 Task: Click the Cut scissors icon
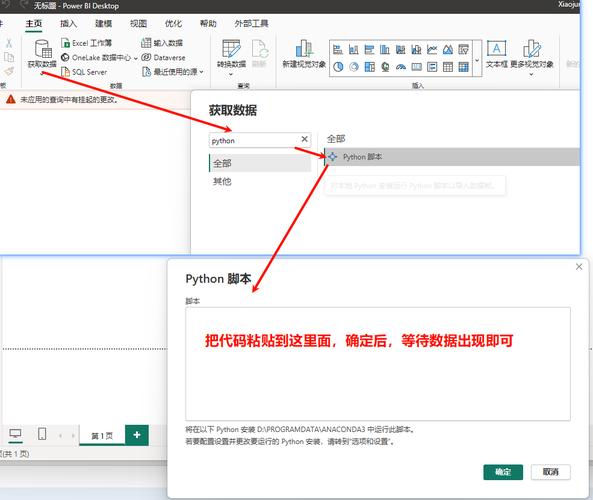(x=9, y=43)
